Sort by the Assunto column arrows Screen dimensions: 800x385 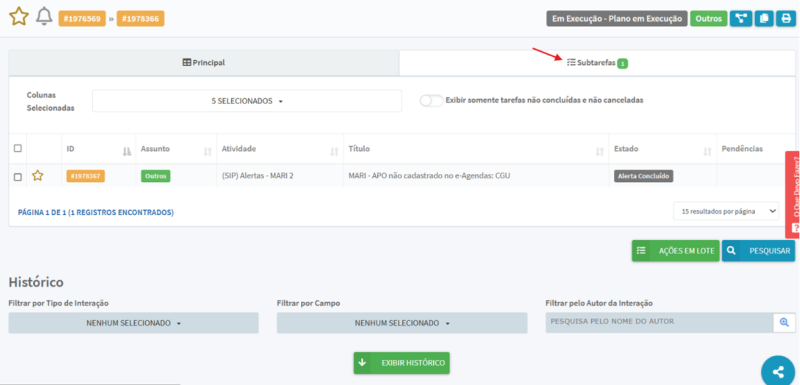point(208,151)
